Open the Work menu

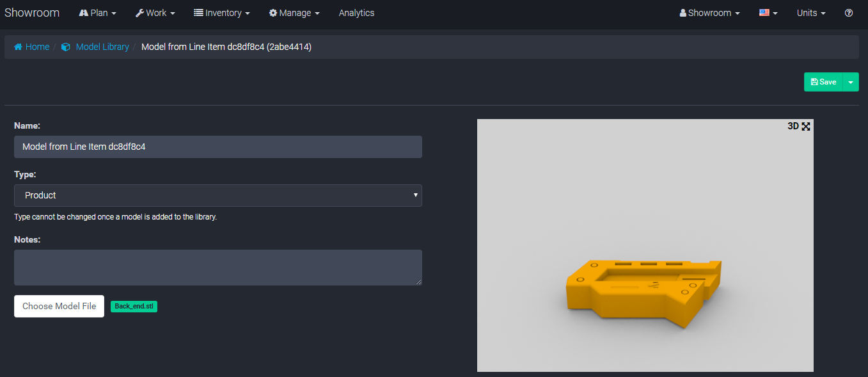point(155,13)
